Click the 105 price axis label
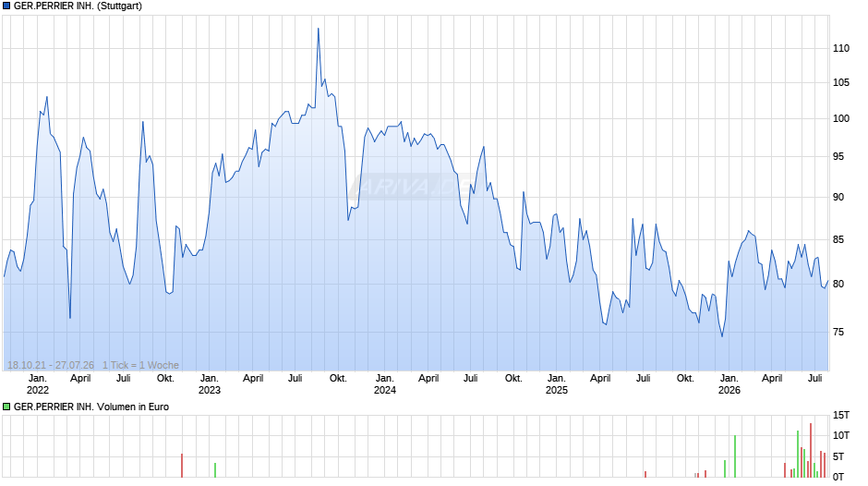This screenshot has height=486, width=868. pos(841,83)
